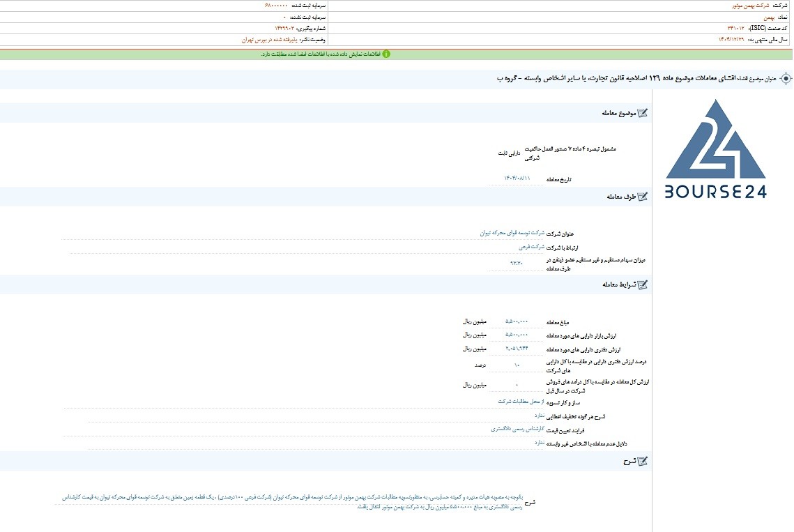The image size is (794, 532).
Task: Click settlement mechanism از محل مطالبات شرکت
Action: [521, 402]
